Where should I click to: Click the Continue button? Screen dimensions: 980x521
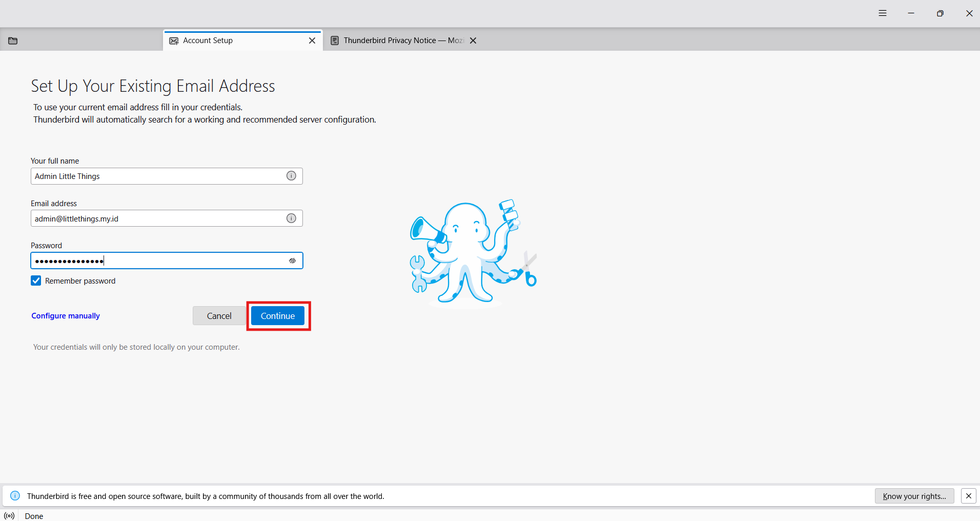pyautogui.click(x=278, y=316)
